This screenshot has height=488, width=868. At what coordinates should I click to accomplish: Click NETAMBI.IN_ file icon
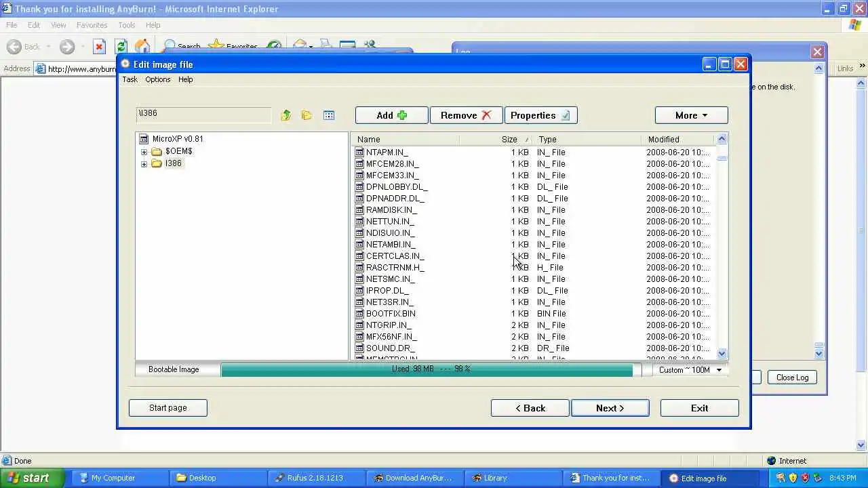(x=359, y=245)
